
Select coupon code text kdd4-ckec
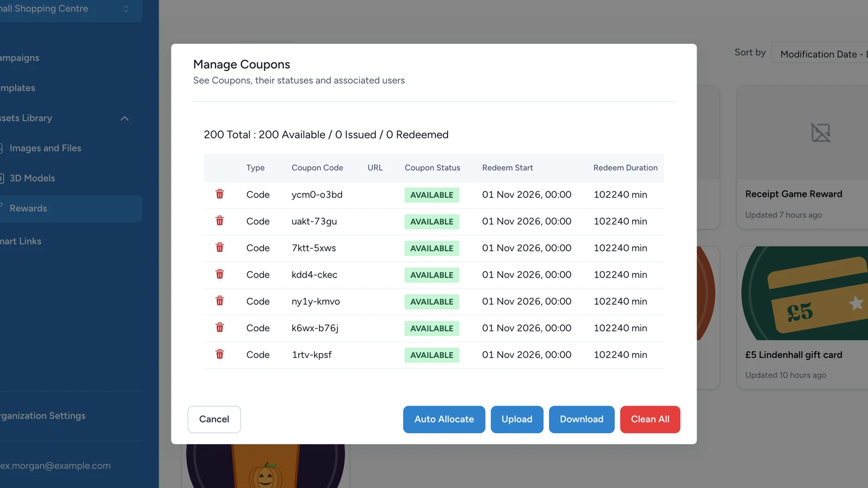[315, 275]
